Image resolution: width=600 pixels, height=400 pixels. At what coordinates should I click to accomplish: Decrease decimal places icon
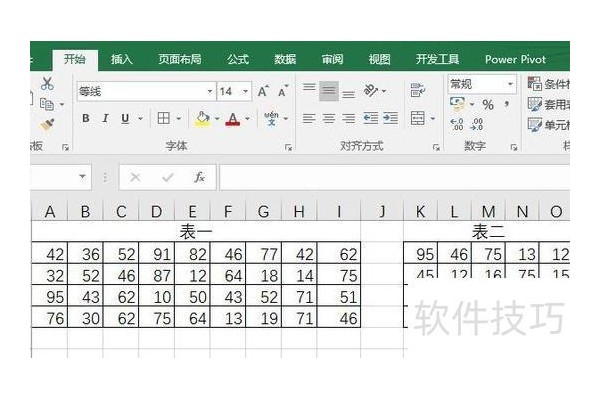click(x=477, y=124)
